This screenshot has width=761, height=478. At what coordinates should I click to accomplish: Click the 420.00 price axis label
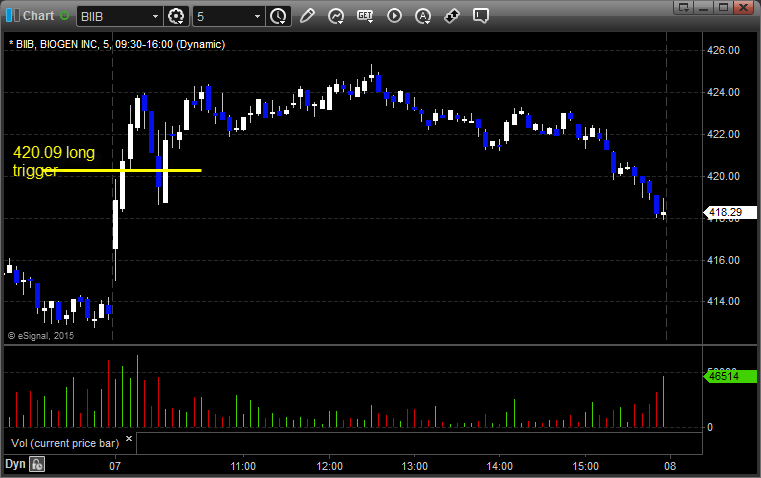(x=723, y=176)
